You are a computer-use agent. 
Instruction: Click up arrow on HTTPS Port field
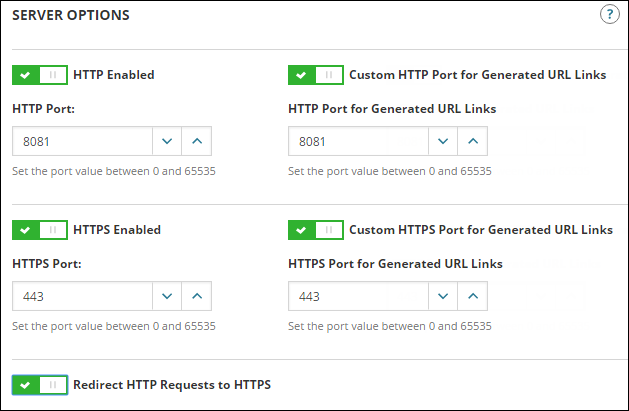[x=197, y=296]
